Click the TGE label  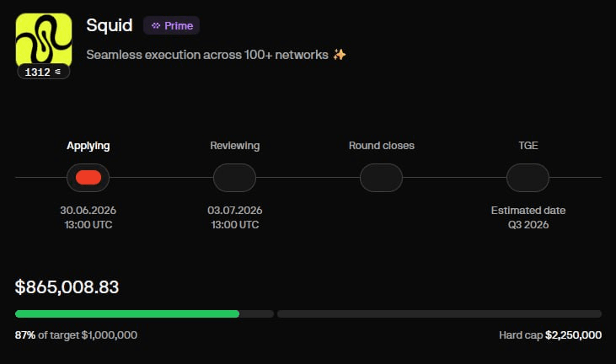[x=528, y=146]
